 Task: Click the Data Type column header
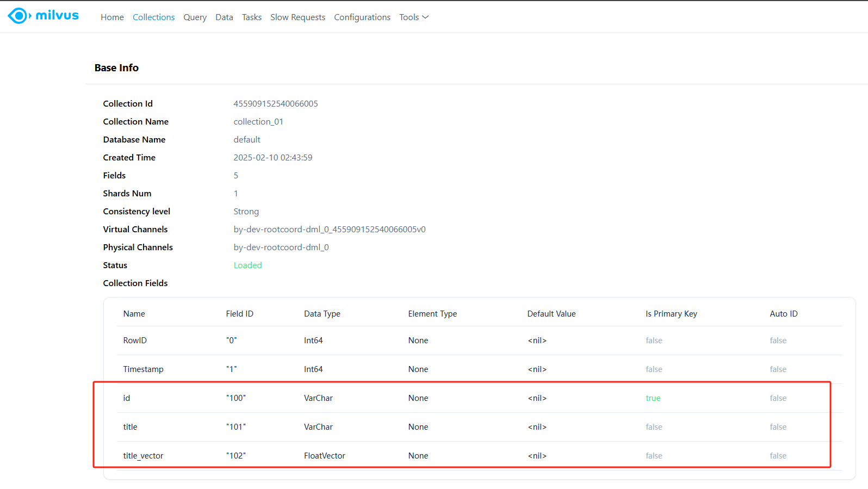322,314
